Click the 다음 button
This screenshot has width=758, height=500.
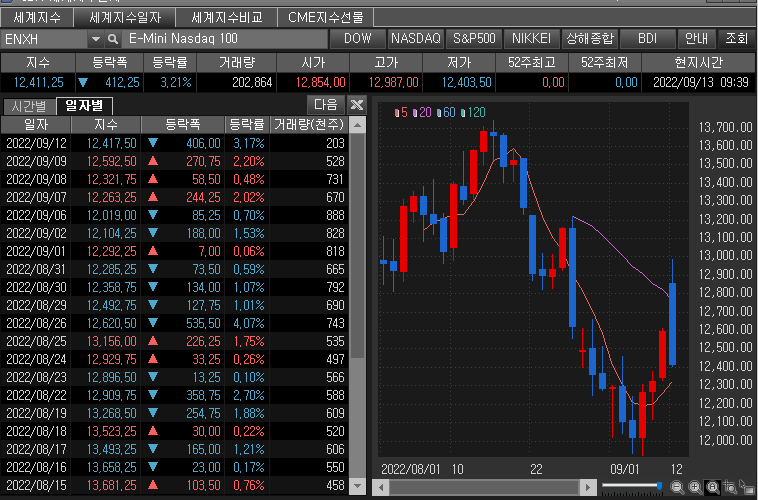point(326,104)
